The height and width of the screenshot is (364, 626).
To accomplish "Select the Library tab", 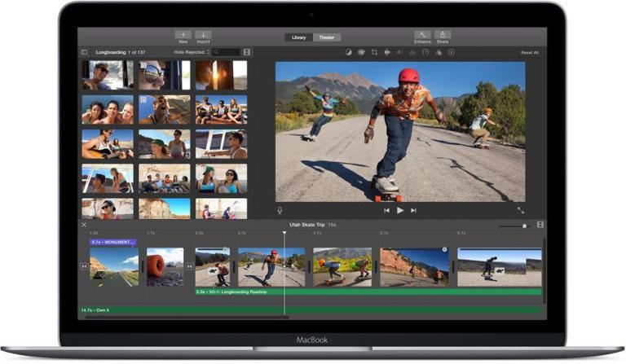I will [x=299, y=37].
